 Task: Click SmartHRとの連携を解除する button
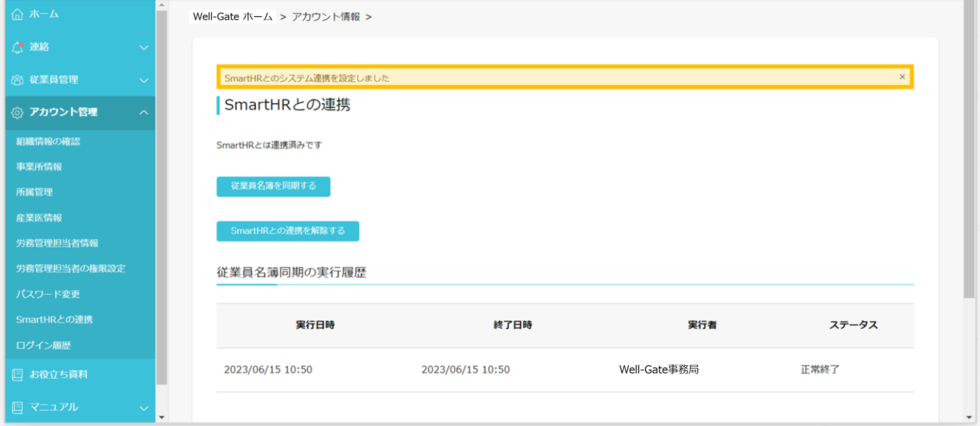[x=288, y=231]
